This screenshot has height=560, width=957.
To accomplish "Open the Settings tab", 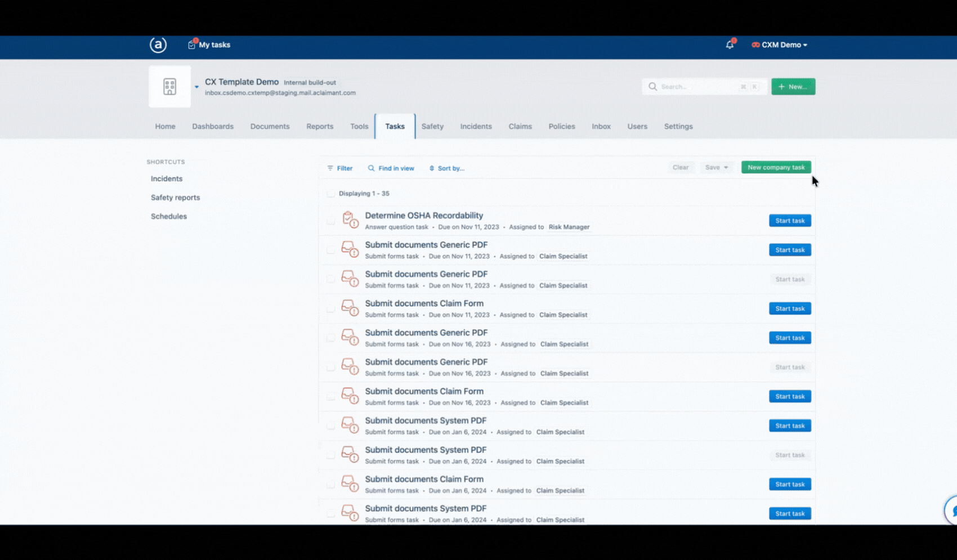I will tap(678, 126).
